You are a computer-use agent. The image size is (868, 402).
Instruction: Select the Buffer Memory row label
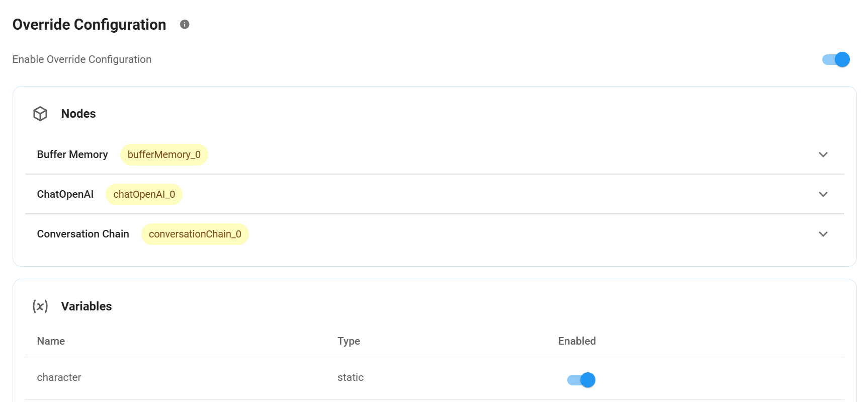pyautogui.click(x=72, y=154)
